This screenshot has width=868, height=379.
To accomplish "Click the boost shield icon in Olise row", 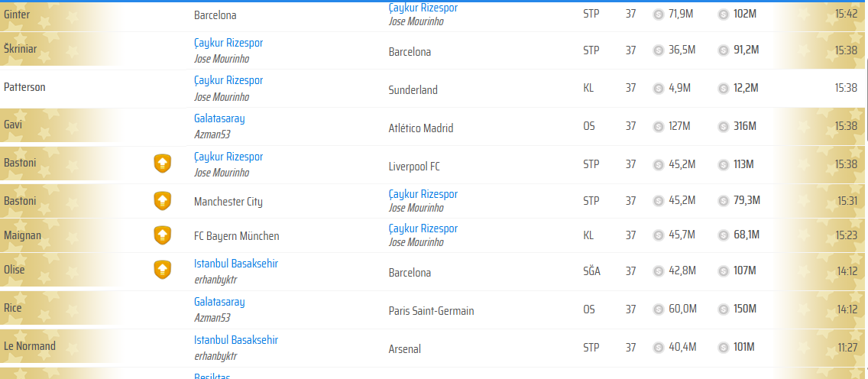I will pos(162,270).
